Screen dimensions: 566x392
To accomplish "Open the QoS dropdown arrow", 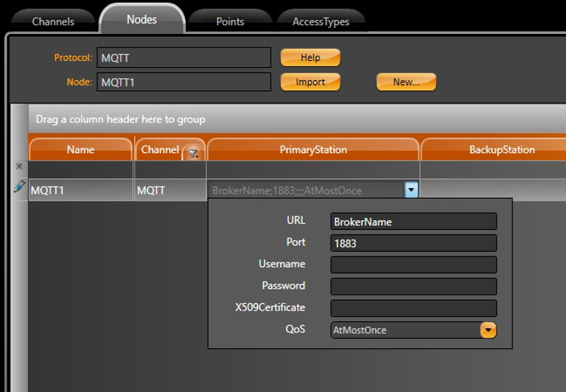I will (488, 329).
